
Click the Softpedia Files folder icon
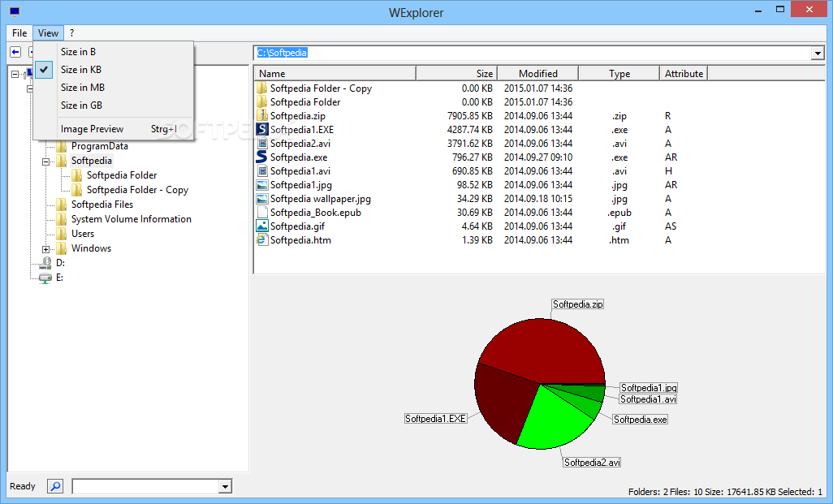coord(62,205)
